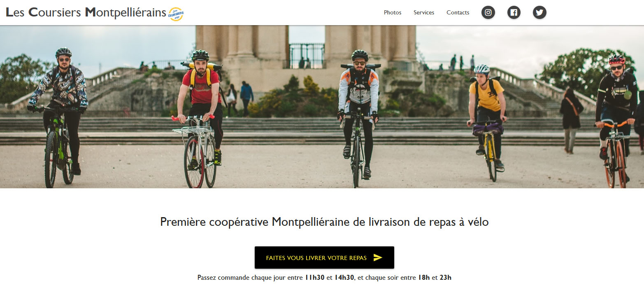Image resolution: width=644 pixels, height=288 pixels.
Task: Open the Instagram profile icon
Action: point(488,12)
